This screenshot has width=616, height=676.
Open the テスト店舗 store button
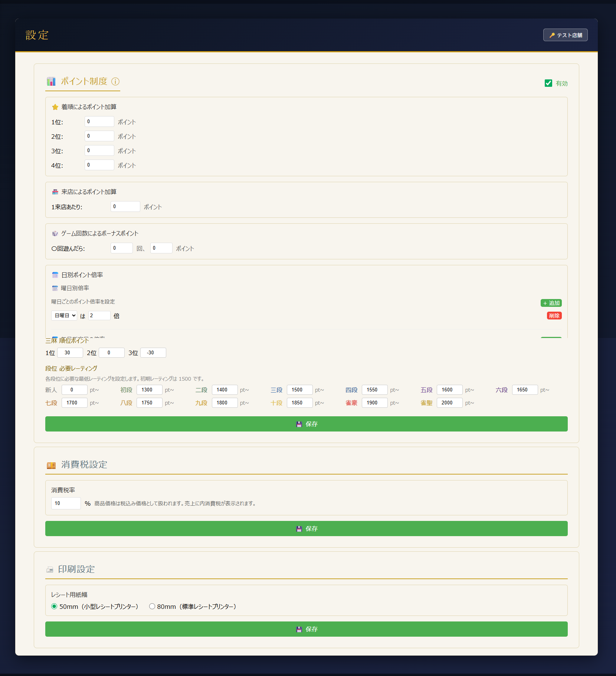[x=566, y=35]
